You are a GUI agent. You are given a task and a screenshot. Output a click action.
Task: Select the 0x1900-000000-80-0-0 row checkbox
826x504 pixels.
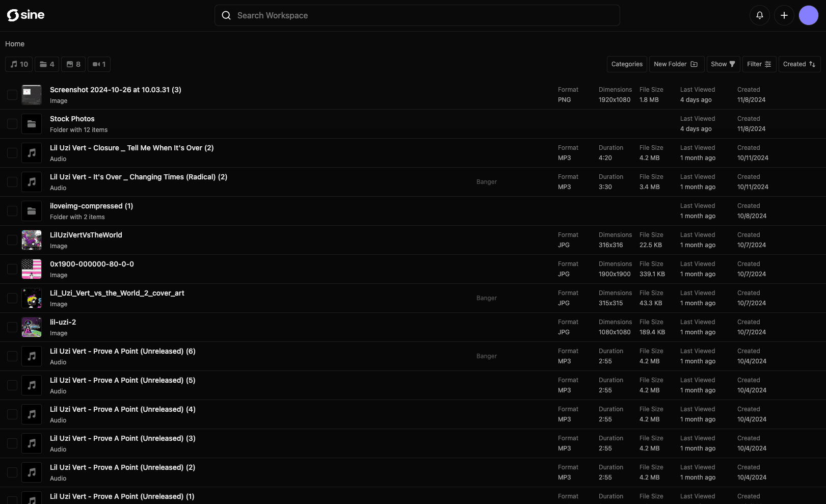click(x=12, y=269)
